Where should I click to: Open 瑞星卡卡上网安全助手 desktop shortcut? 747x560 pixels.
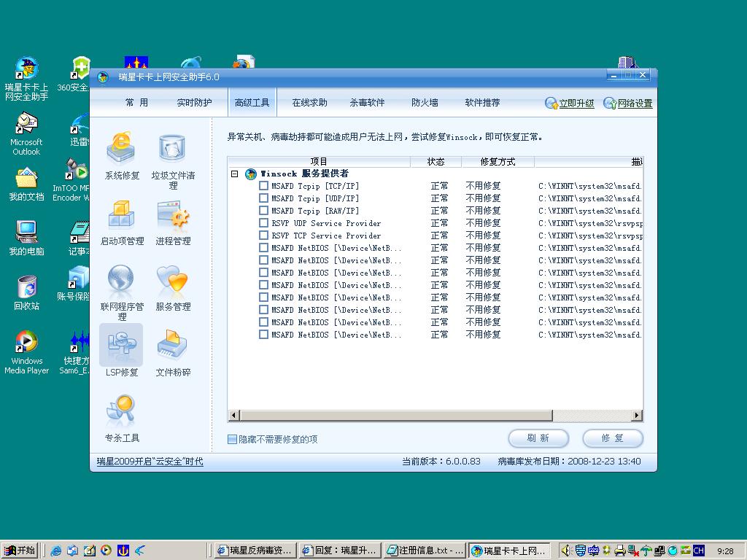coord(27,79)
